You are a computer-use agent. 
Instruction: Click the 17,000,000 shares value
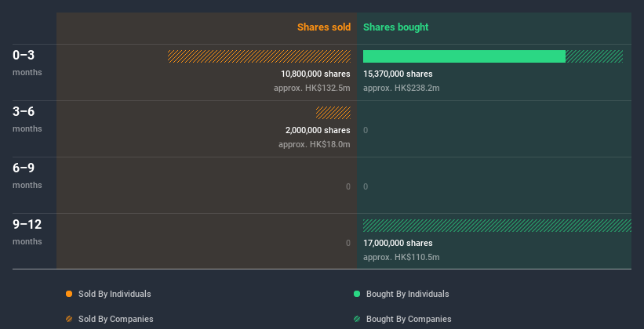tap(398, 243)
